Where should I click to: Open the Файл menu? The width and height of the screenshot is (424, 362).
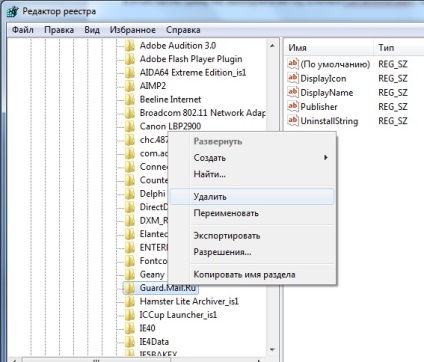tap(23, 30)
